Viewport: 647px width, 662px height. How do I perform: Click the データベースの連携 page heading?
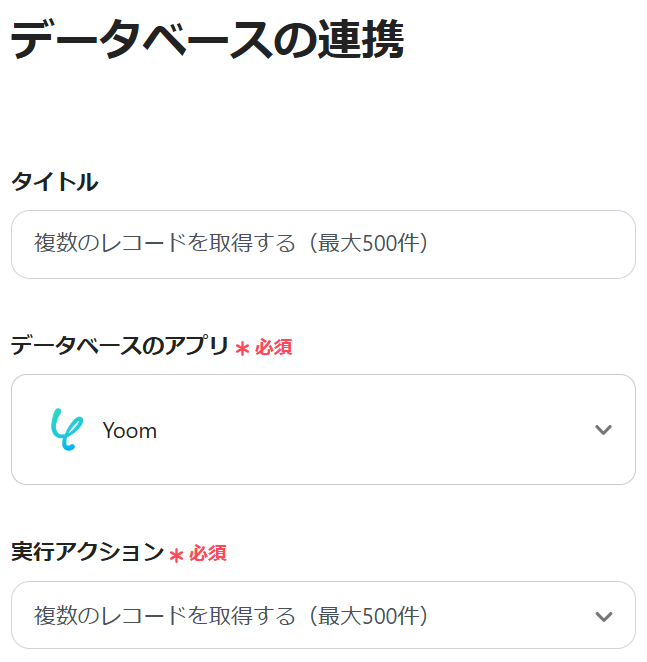[207, 42]
